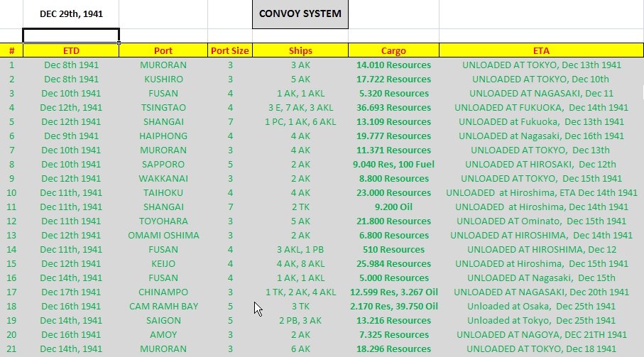
Task: Click the CONVOY SYSTEM button
Action: (x=300, y=14)
